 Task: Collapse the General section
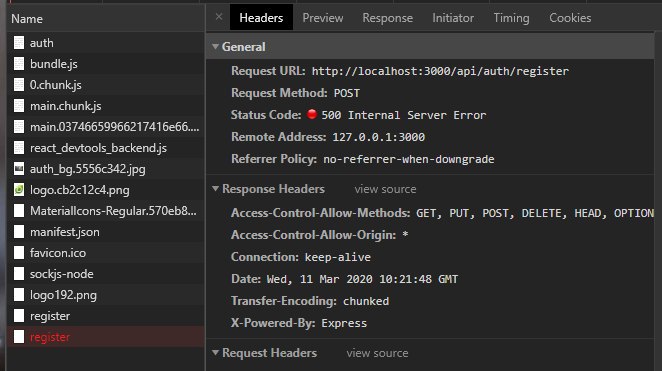(215, 47)
